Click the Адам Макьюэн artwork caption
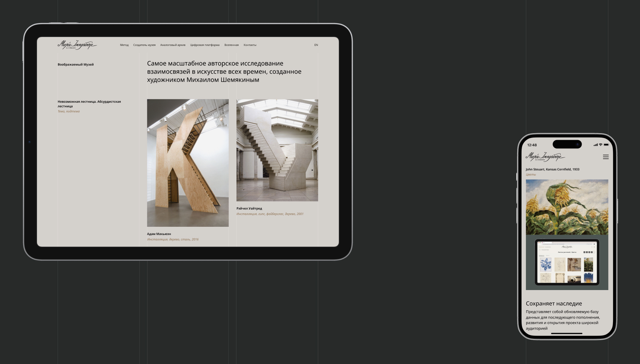Image resolution: width=640 pixels, height=364 pixels. tap(159, 234)
